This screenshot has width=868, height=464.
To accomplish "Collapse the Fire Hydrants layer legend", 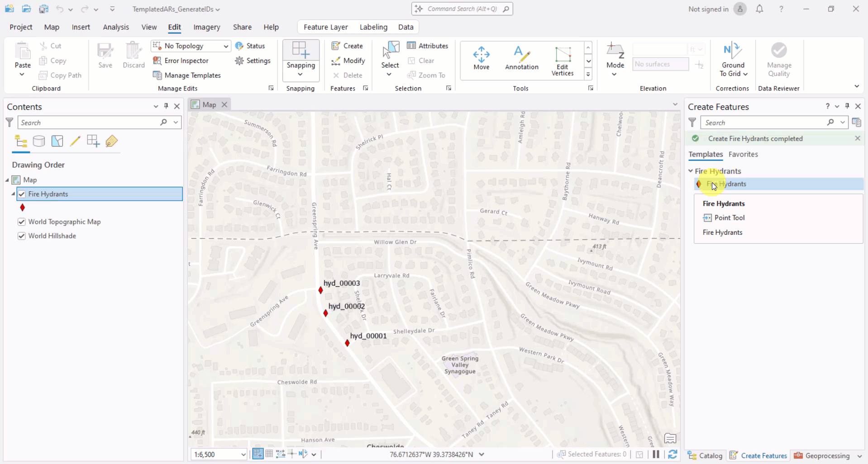I will pos(13,194).
